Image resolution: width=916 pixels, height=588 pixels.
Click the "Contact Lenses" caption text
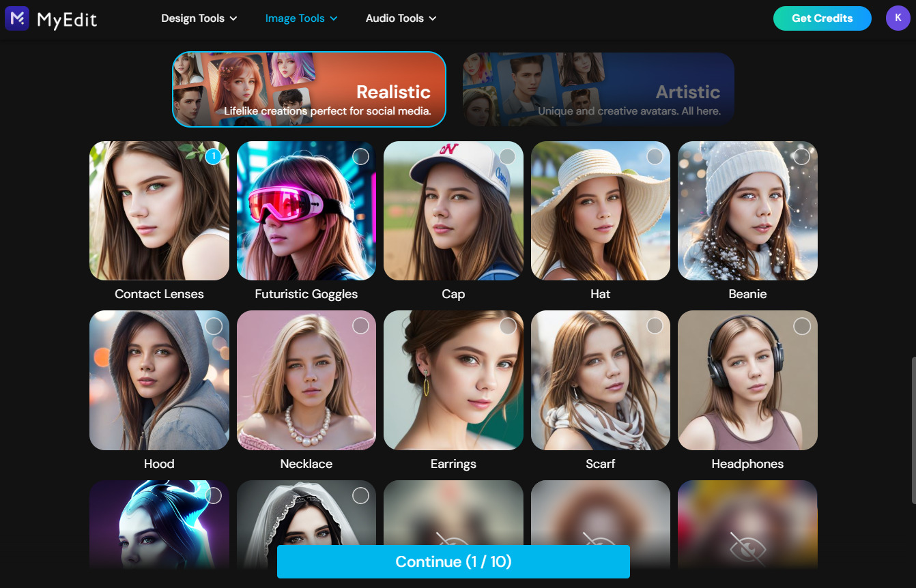tap(159, 294)
